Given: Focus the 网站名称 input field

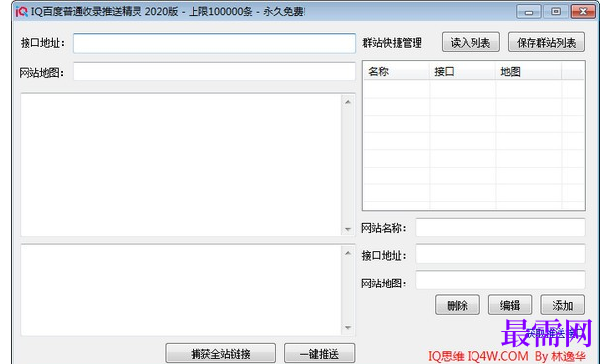Looking at the screenshot, I should (x=500, y=228).
